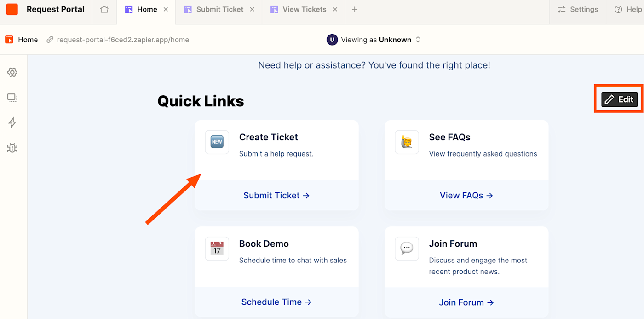Open the Help menu
The width and height of the screenshot is (644, 319).
pos(628,9)
